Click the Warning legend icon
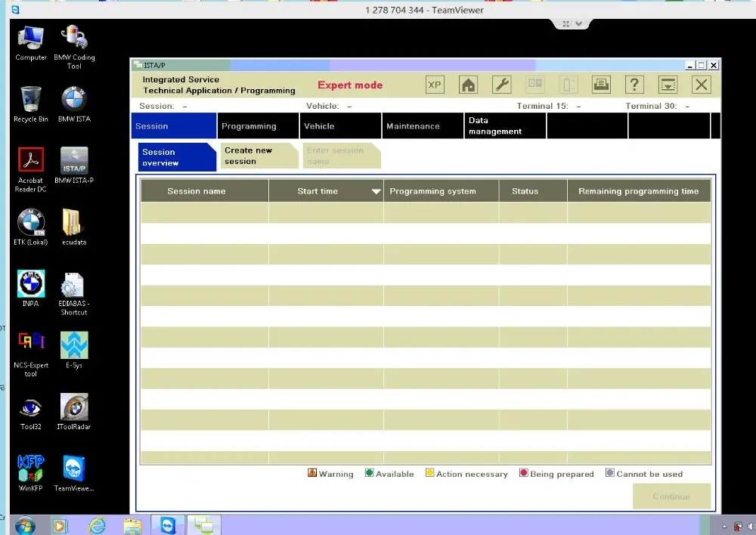756x535 pixels. point(312,473)
